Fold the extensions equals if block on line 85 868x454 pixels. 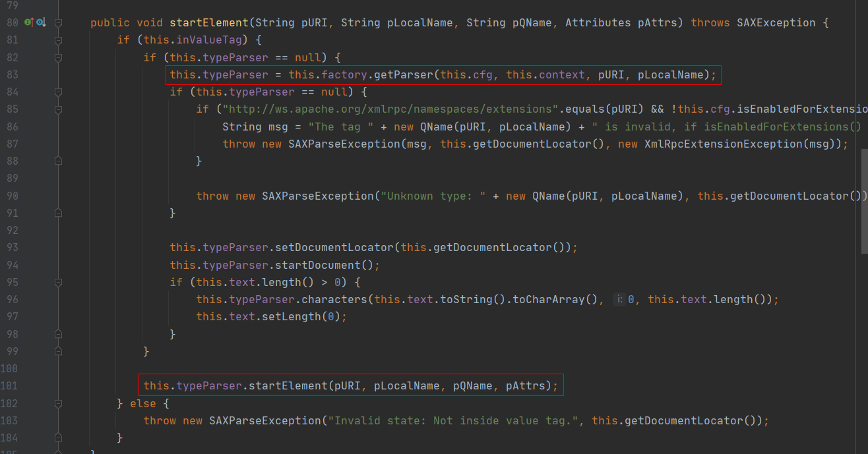[x=58, y=109]
